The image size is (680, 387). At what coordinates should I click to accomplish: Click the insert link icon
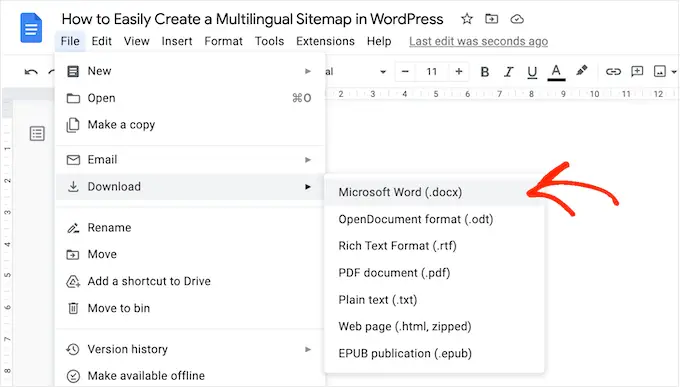[x=613, y=72]
